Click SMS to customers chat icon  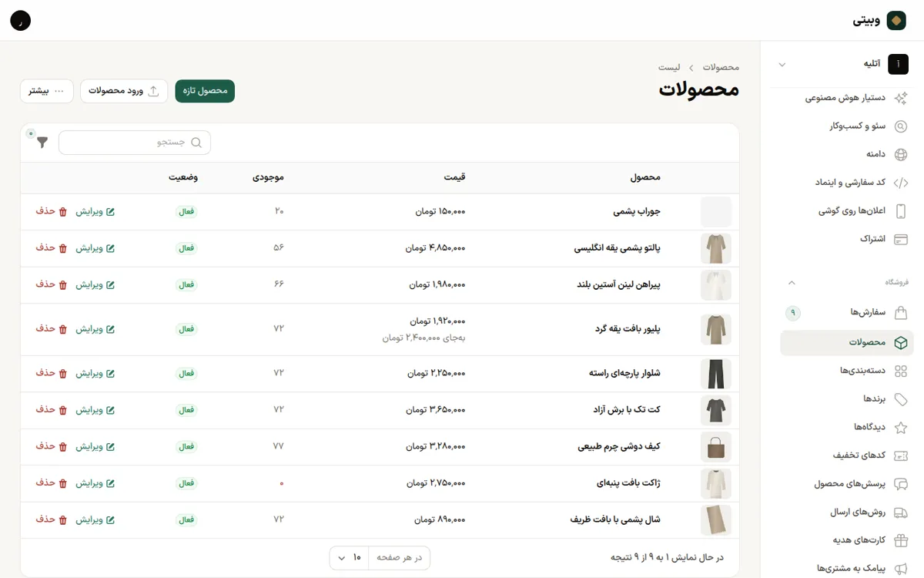coord(900,569)
